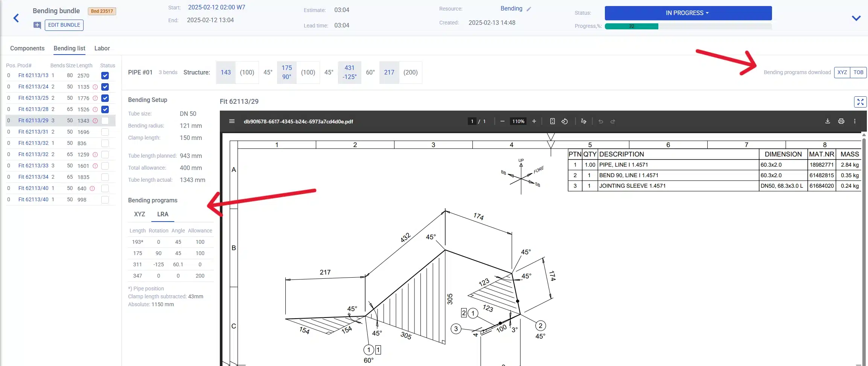Edit the Bending resource with the pencil icon

[529, 8]
